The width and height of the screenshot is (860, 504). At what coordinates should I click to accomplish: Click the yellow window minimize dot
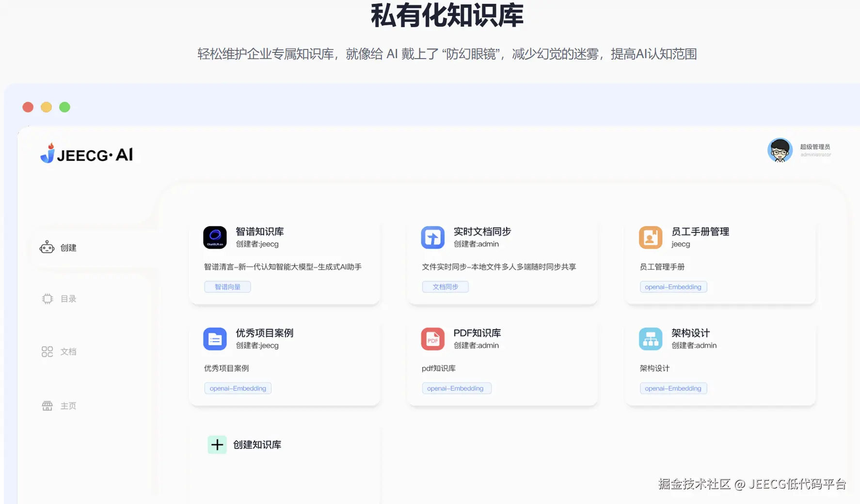46,107
